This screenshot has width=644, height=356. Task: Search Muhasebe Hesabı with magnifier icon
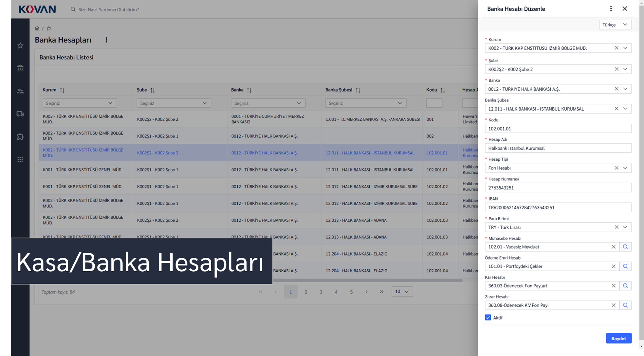pos(625,247)
